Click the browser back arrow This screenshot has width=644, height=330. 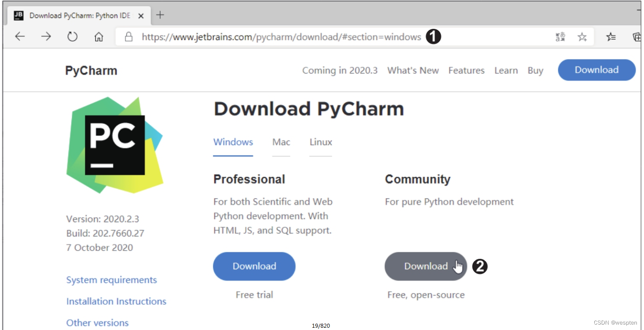pyautogui.click(x=20, y=37)
